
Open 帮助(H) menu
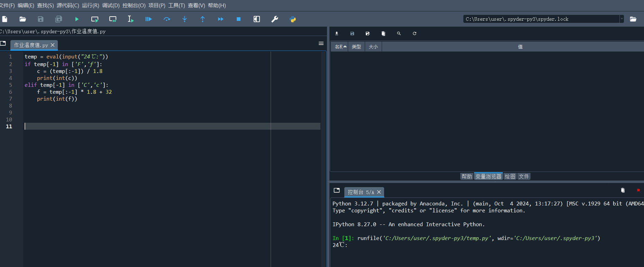[x=217, y=6]
